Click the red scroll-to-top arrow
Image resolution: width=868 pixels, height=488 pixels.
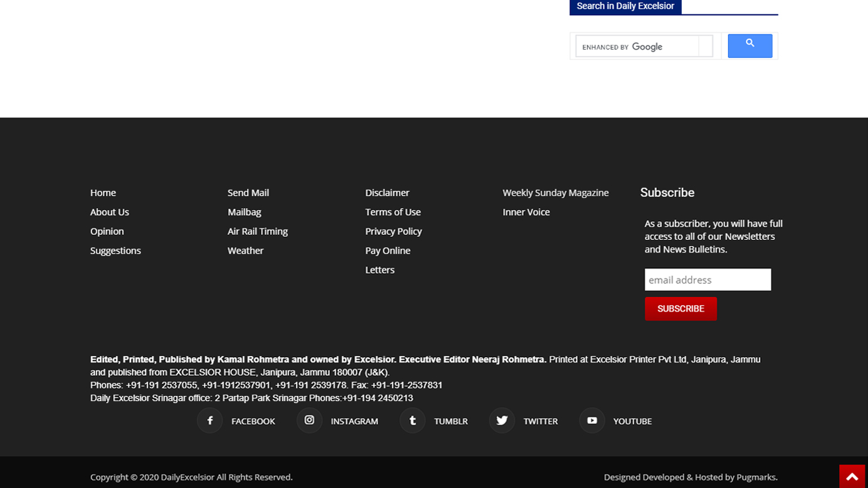pos(852,477)
